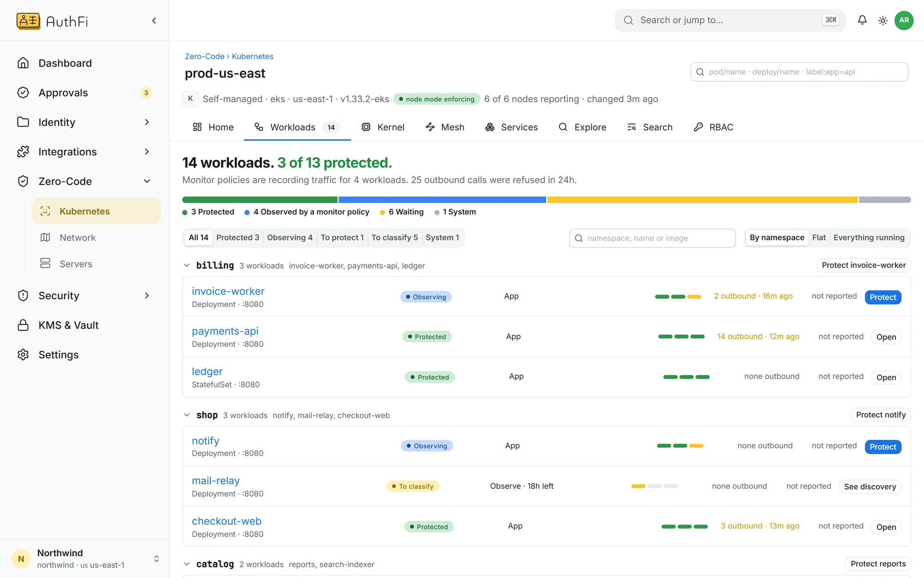Go to Dashboard in the sidebar

point(85,63)
